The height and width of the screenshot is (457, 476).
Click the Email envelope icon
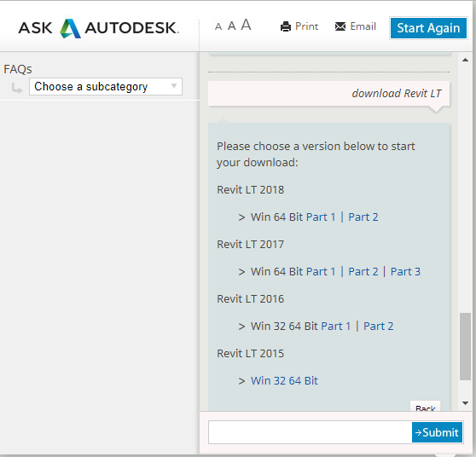pos(340,26)
